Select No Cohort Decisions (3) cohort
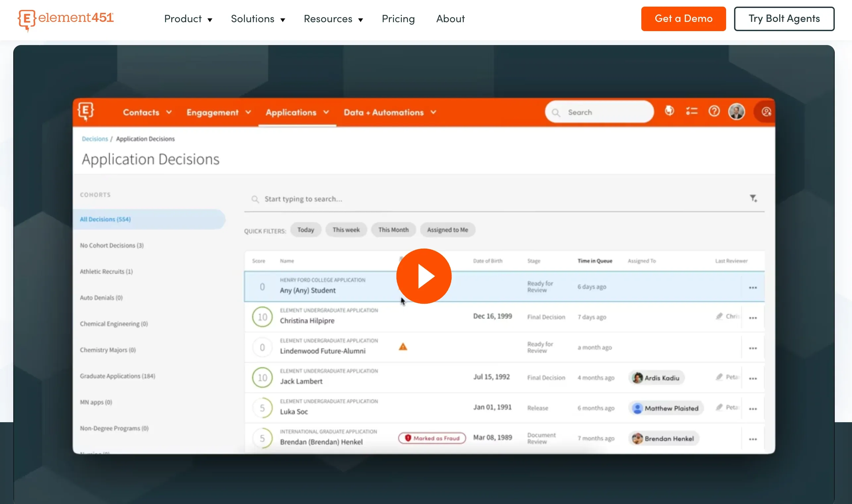852x504 pixels. [x=112, y=246]
